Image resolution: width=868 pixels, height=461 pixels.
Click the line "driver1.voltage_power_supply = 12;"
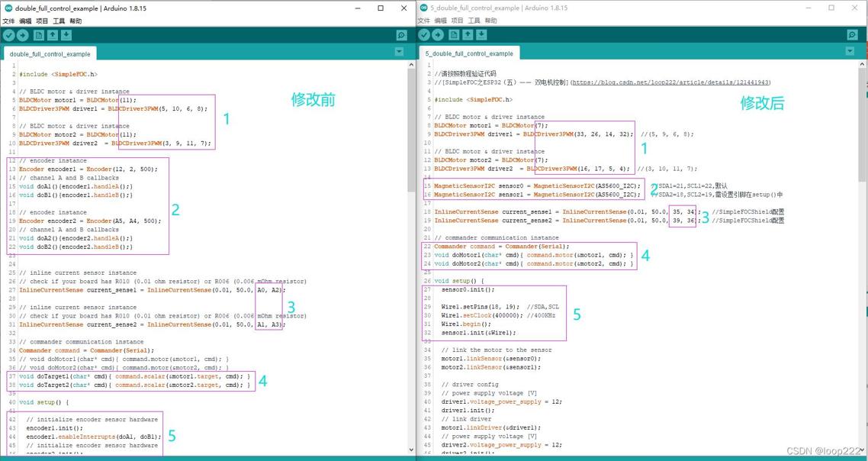click(x=502, y=401)
